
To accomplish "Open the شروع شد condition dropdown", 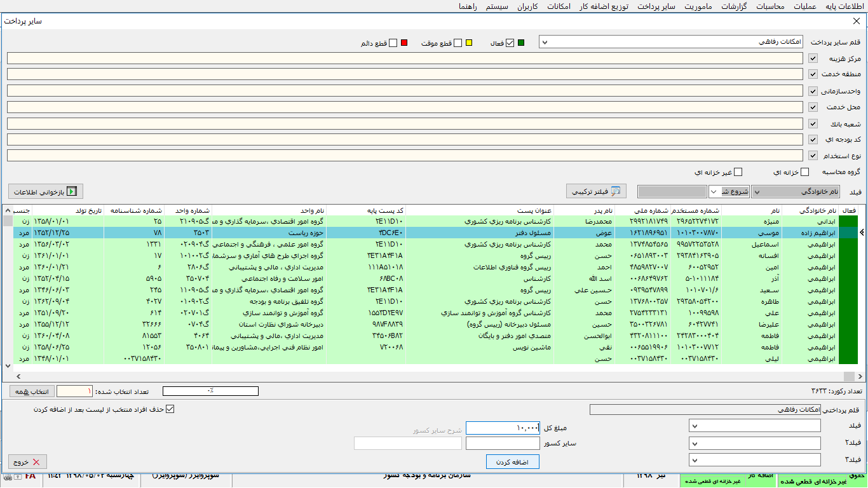I will tap(714, 191).
